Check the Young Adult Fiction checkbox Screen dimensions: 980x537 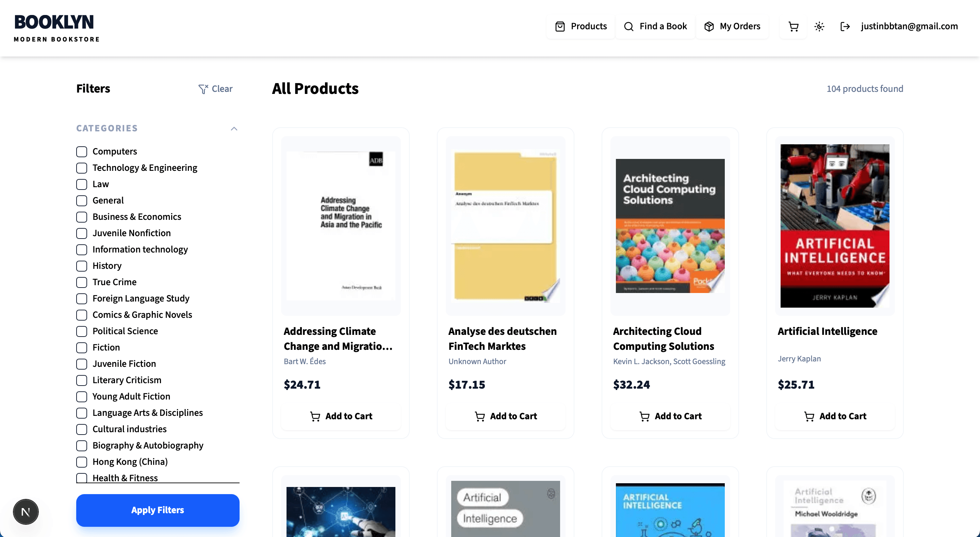tap(81, 396)
